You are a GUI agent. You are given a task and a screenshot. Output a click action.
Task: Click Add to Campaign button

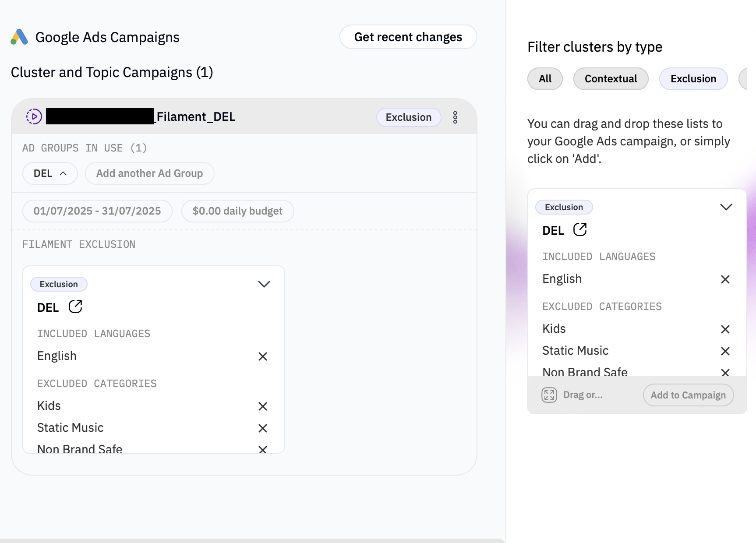pyautogui.click(x=688, y=395)
